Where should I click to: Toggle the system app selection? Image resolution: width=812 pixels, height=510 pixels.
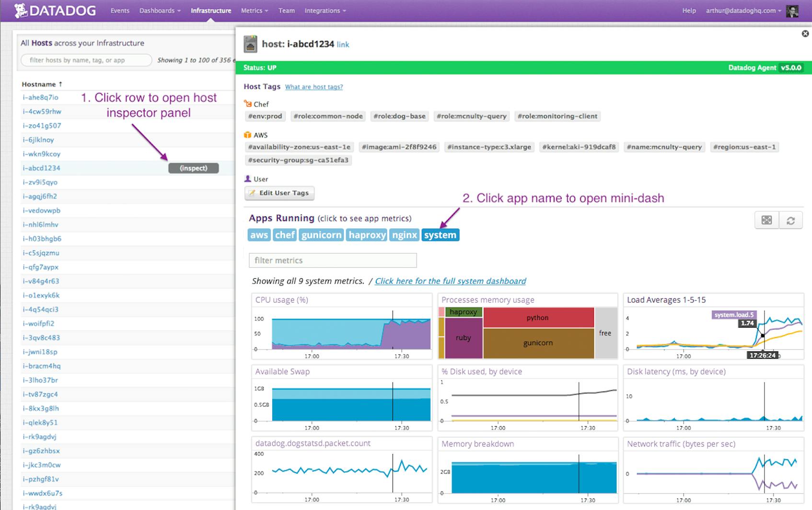pos(440,235)
